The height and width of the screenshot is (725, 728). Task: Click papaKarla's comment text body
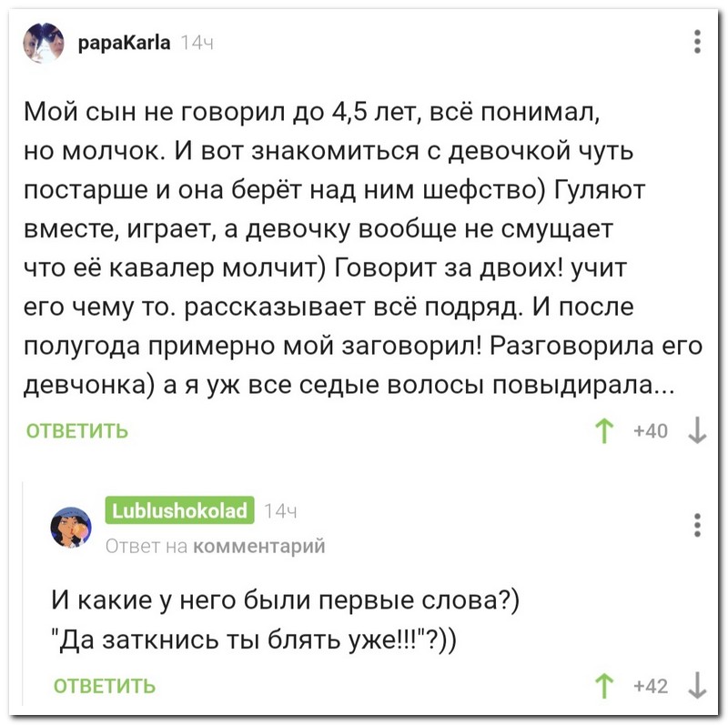(x=363, y=248)
